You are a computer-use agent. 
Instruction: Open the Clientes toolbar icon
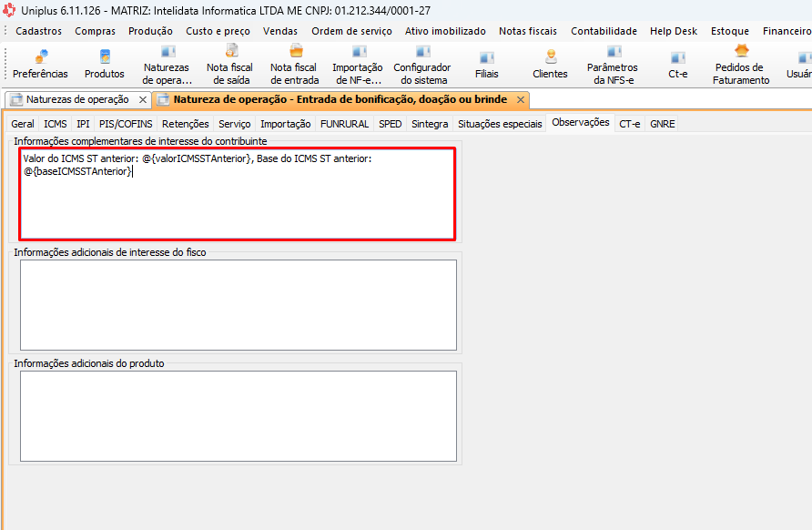coord(550,66)
